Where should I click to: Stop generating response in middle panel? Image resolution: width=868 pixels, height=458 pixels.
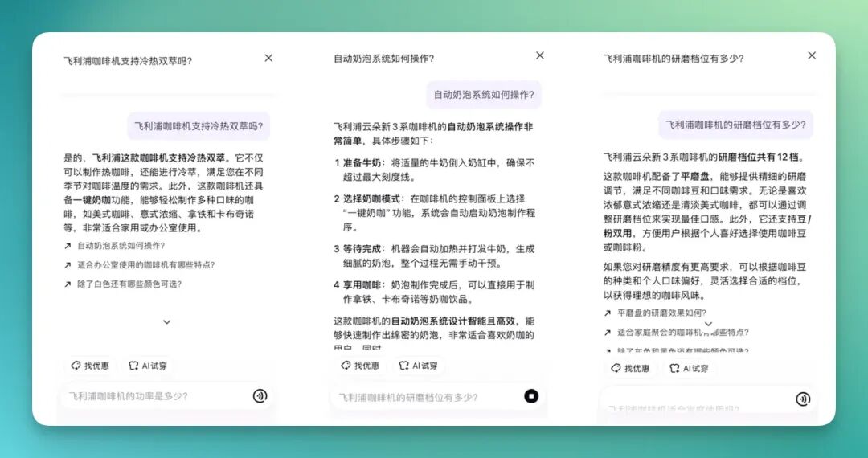[x=531, y=396]
